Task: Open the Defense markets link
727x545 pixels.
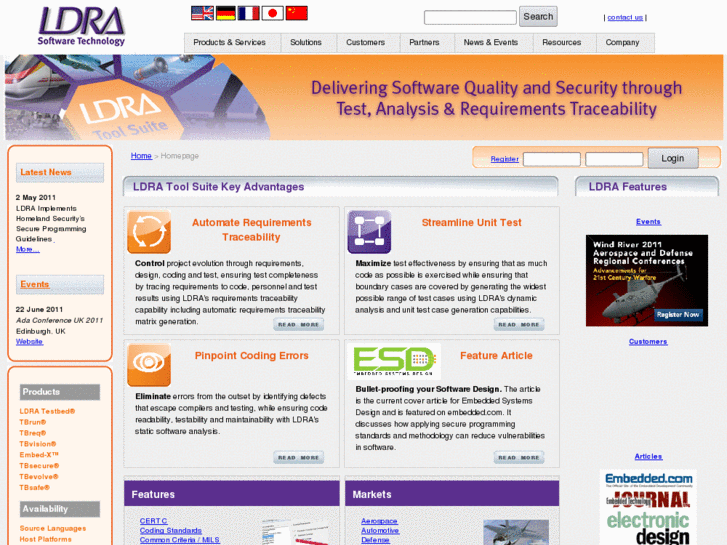Action: pos(376,540)
